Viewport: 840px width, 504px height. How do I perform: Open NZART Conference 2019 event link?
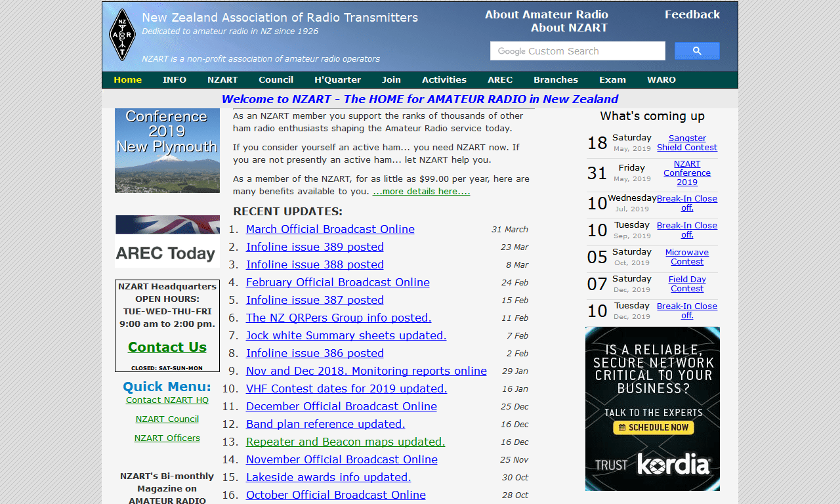point(687,173)
